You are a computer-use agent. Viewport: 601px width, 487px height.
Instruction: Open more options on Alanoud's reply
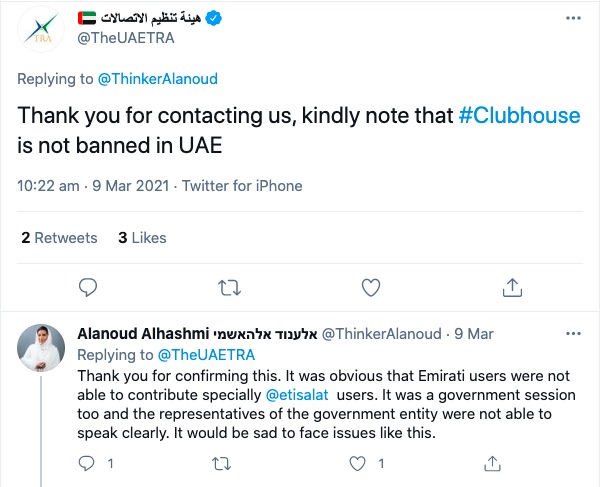point(573,334)
